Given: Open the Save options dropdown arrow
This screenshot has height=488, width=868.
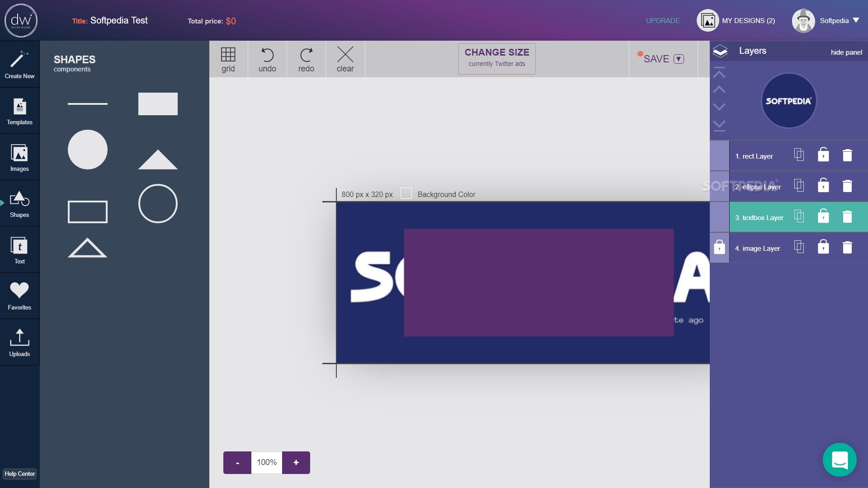Looking at the screenshot, I should (x=679, y=59).
